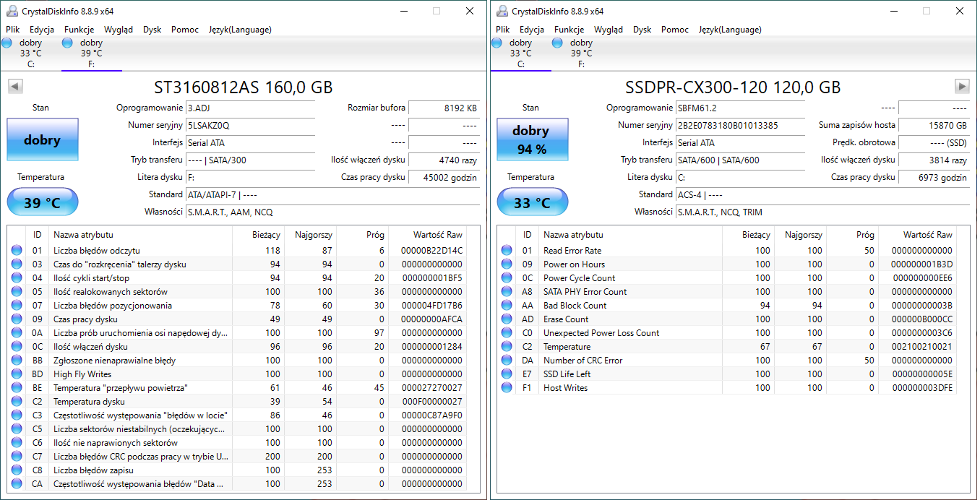Image resolution: width=980 pixels, height=500 pixels.
Task: Open Dysk menu in right window
Action: click(642, 30)
